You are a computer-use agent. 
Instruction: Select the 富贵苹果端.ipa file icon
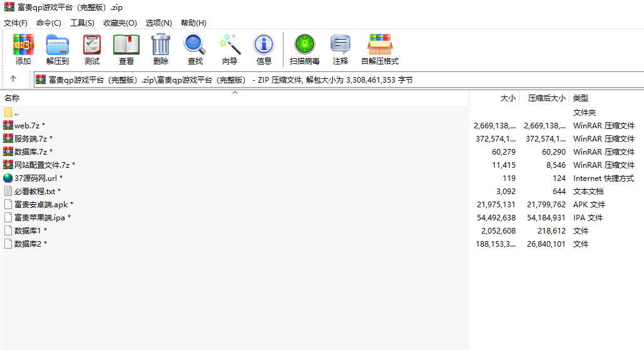(8, 217)
